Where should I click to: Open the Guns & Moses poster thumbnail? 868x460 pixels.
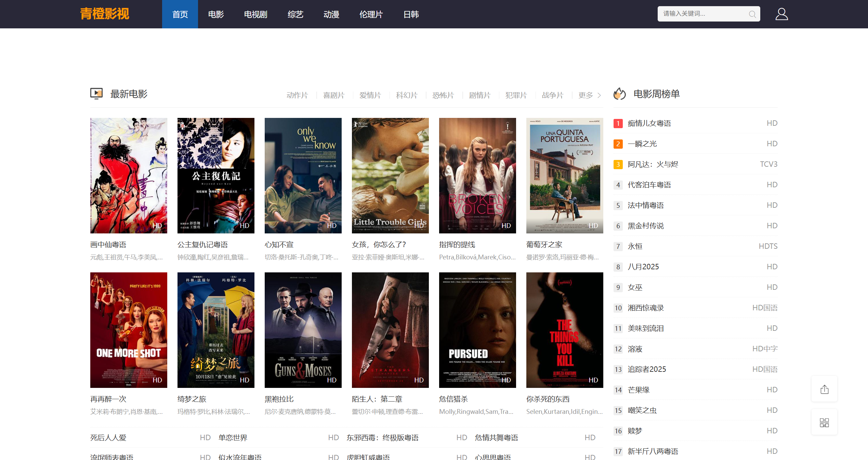coord(303,330)
